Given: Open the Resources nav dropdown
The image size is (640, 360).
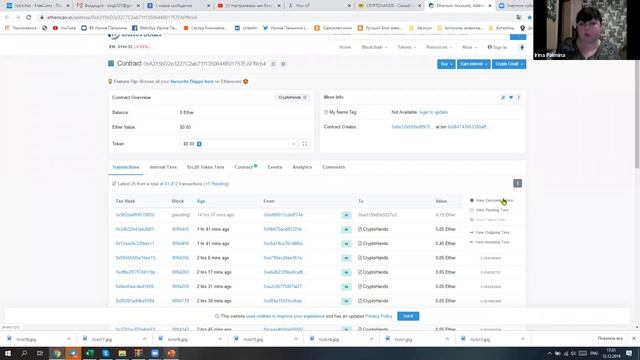Looking at the screenshot, I should point(439,47).
